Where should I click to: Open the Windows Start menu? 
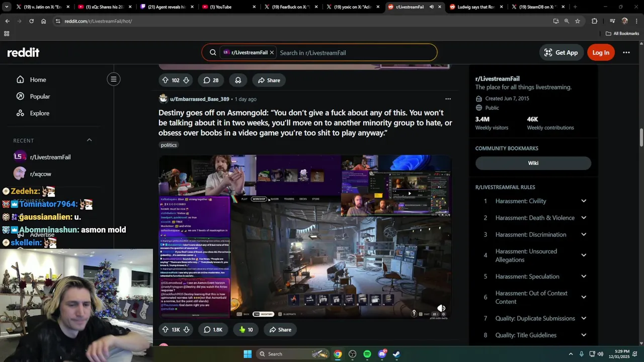(248, 354)
